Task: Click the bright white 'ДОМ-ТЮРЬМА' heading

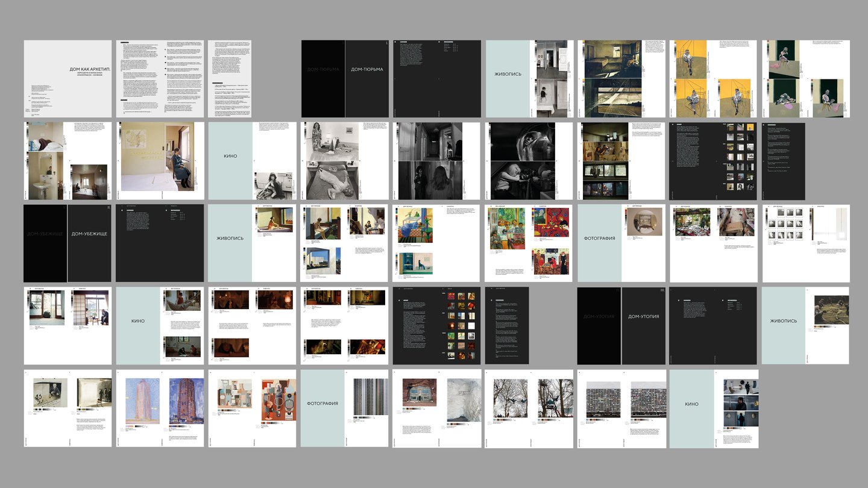Action: pyautogui.click(x=367, y=69)
